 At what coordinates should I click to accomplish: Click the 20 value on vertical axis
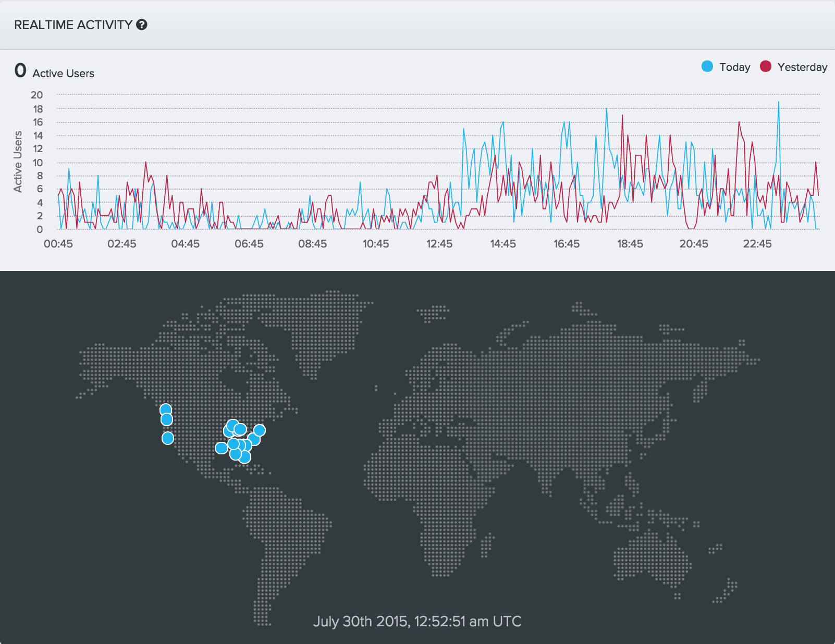pyautogui.click(x=36, y=95)
